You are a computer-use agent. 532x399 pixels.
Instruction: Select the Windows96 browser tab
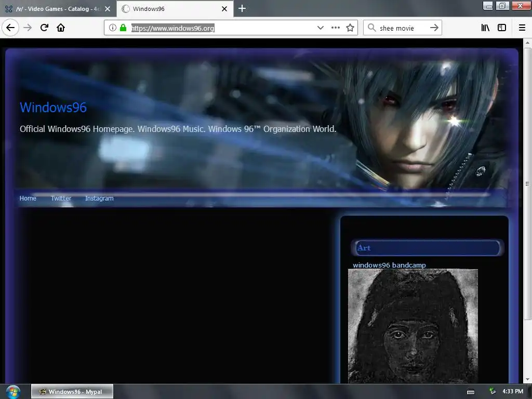175,9
